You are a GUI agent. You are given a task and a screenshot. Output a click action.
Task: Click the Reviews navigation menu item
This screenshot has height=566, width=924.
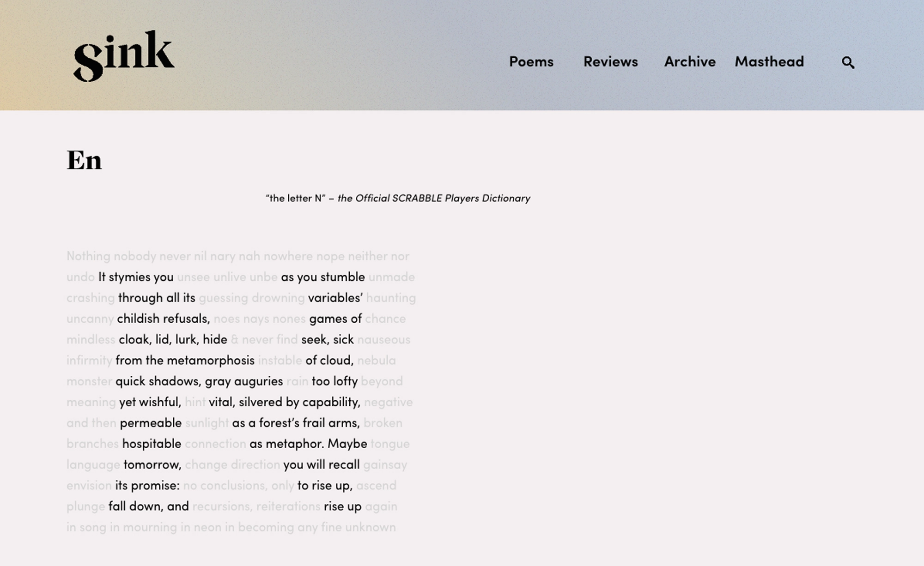pyautogui.click(x=610, y=60)
